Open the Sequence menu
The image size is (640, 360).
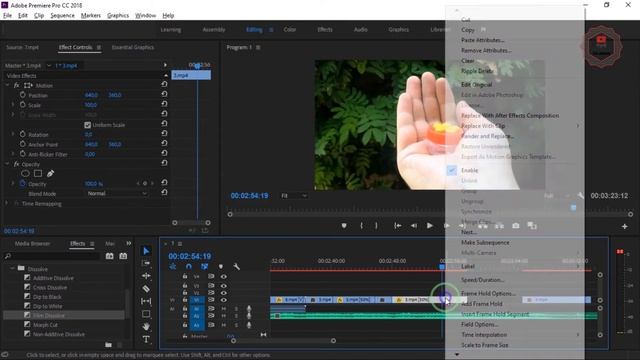[62, 16]
